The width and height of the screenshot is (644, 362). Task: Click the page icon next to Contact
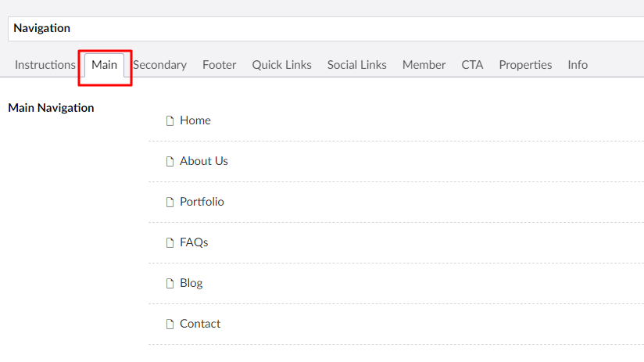click(170, 324)
